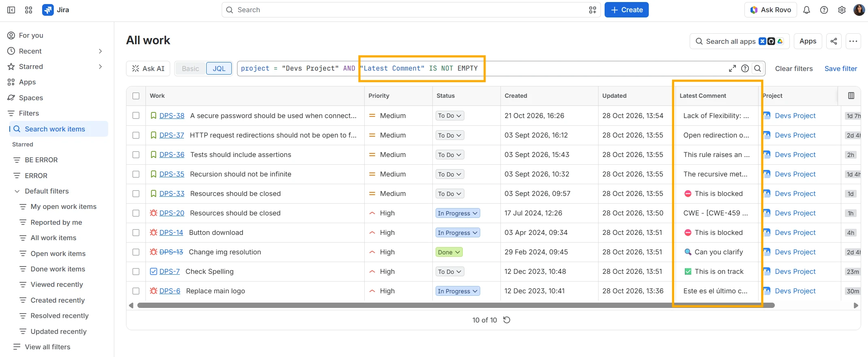Click the share icon button
Image resolution: width=868 pixels, height=357 pixels.
pyautogui.click(x=834, y=41)
